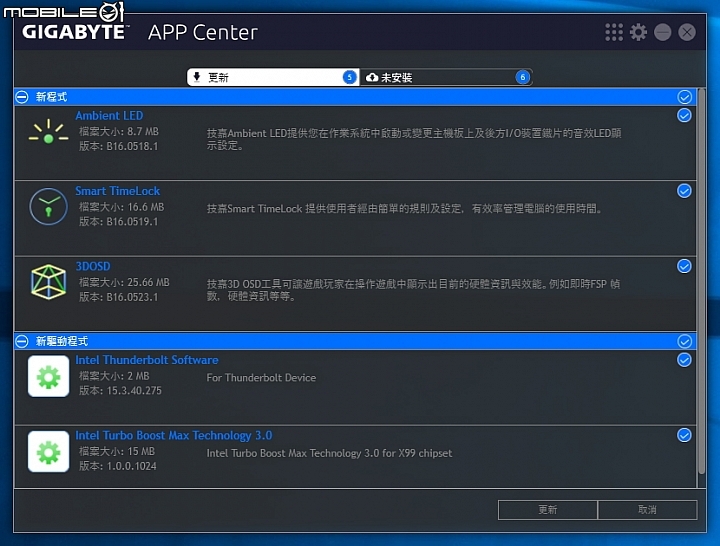This screenshot has height=546, width=720.
Task: Uncheck the Ambient LED update checkbox
Action: click(684, 115)
